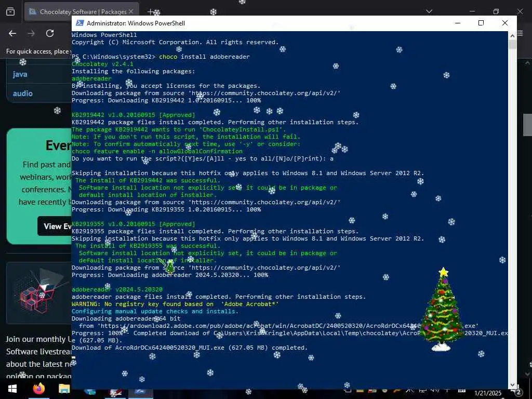
Task: Click 'choco install adobereader' command text
Action: click(x=204, y=57)
